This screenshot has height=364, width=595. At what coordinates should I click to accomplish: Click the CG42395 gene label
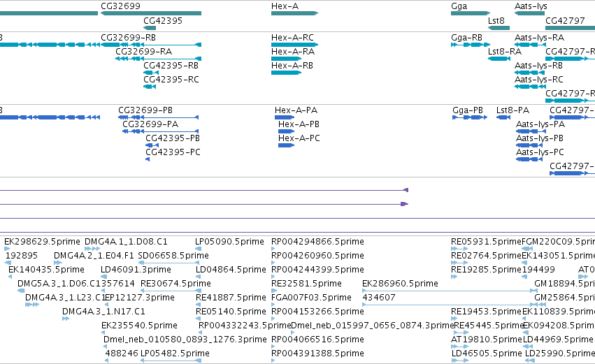click(163, 20)
